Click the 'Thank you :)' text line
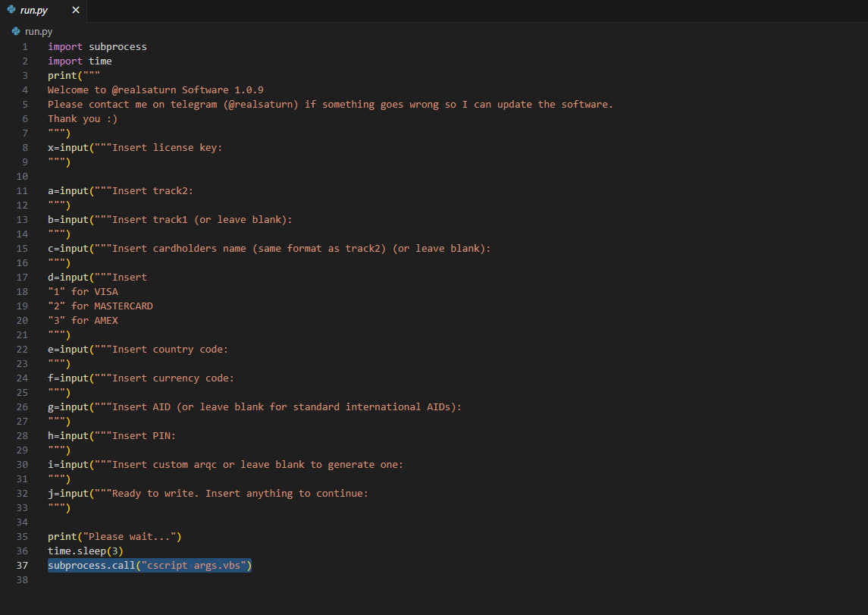The width and height of the screenshot is (868, 615). point(83,119)
